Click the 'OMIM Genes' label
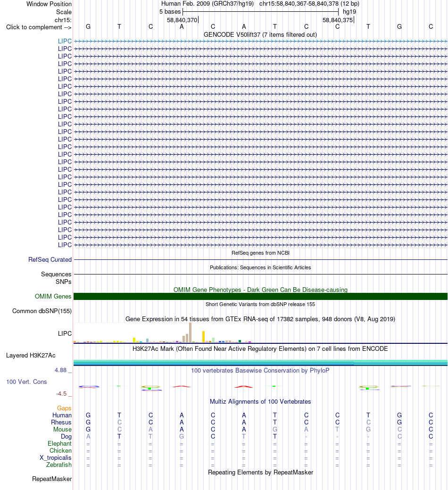 click(53, 296)
